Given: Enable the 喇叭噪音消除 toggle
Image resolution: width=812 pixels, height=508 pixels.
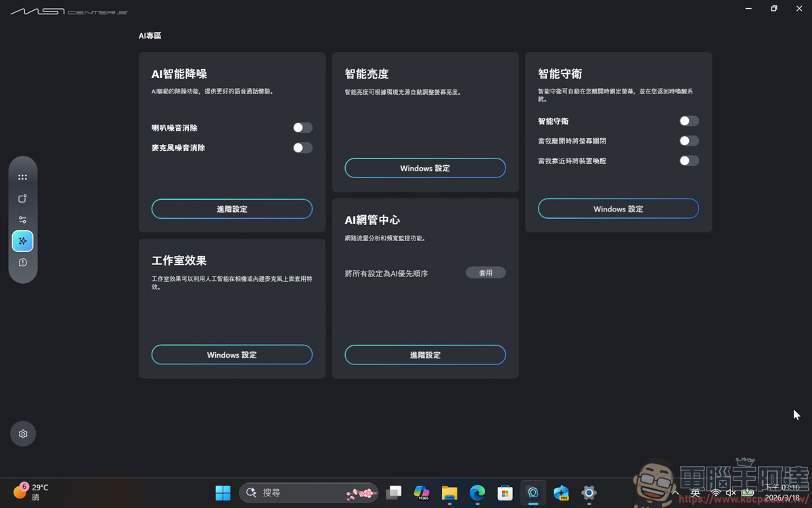Looking at the screenshot, I should click(x=302, y=127).
